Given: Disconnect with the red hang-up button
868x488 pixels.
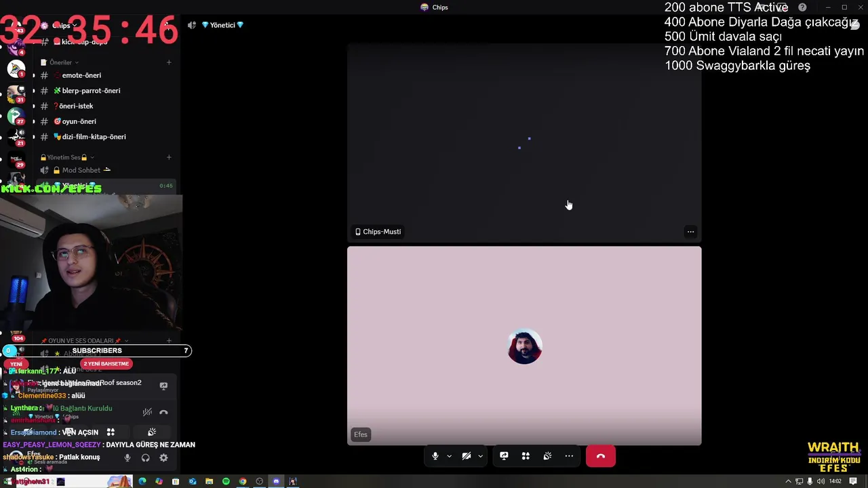Looking at the screenshot, I should click(601, 456).
